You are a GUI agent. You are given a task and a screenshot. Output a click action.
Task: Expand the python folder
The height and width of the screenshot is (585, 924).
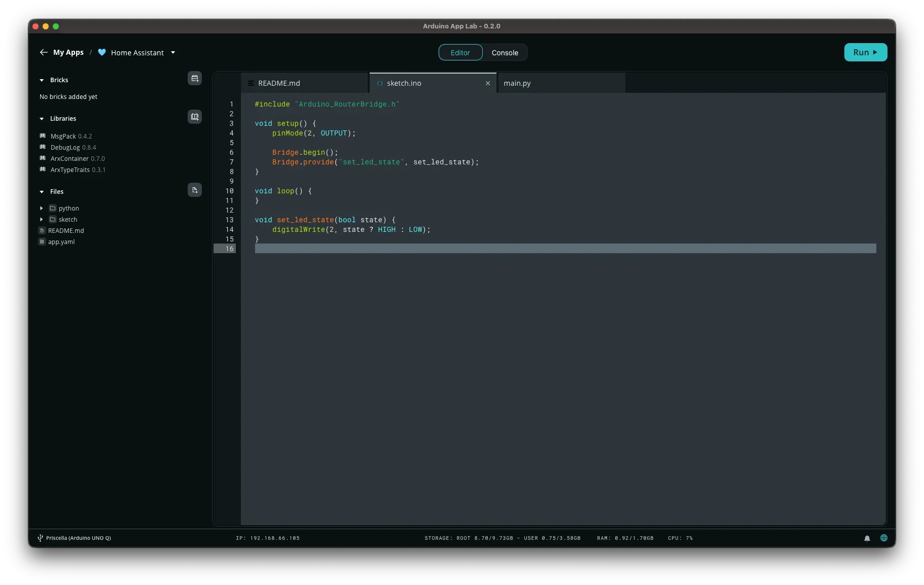click(42, 209)
